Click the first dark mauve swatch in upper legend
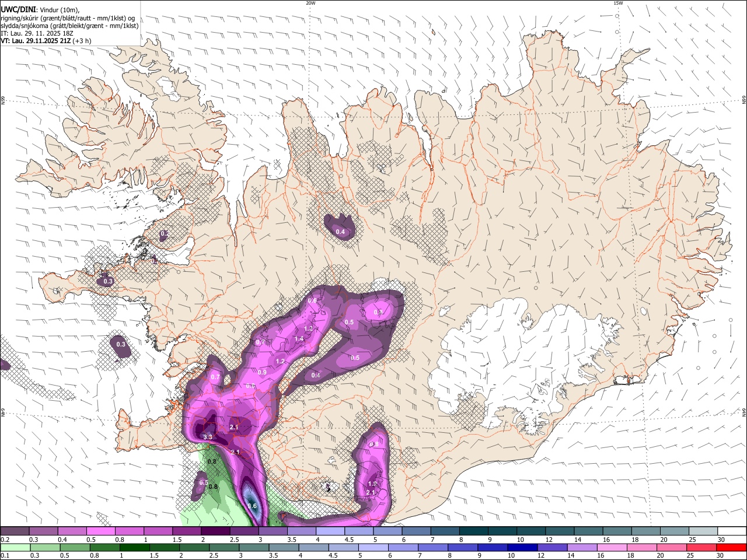 [x=15, y=531]
